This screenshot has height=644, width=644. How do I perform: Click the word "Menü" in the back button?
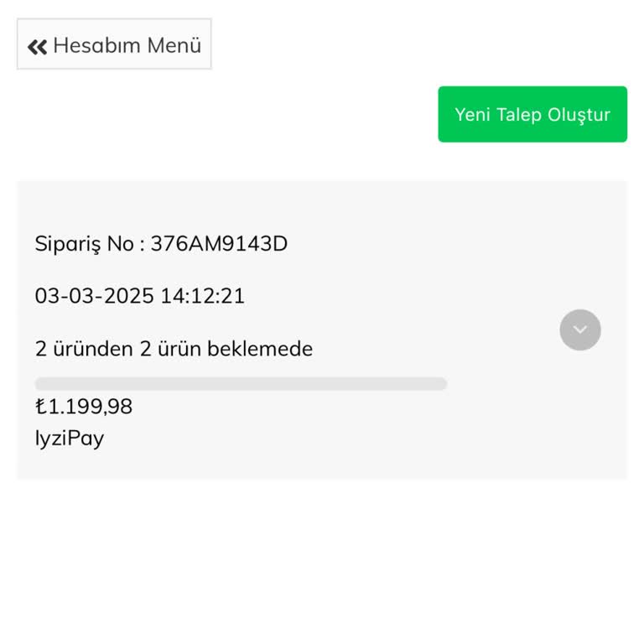[174, 44]
